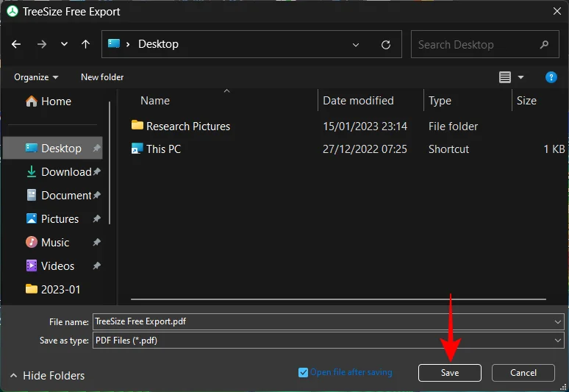Click the Search Desktop box
This screenshot has width=569, height=392.
click(x=478, y=44)
